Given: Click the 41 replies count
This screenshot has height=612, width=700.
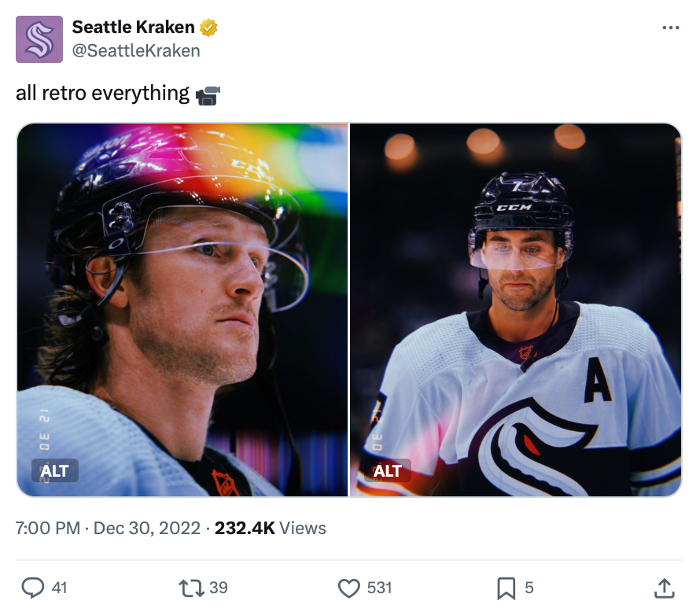Looking at the screenshot, I should point(59,588).
